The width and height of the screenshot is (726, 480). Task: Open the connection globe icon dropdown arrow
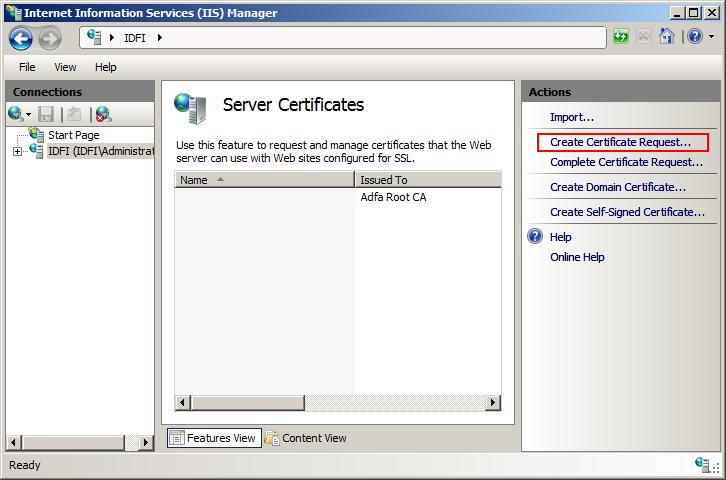pos(29,115)
